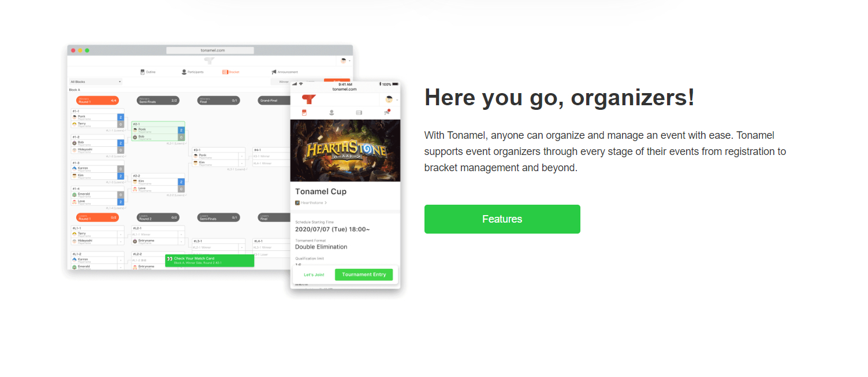The width and height of the screenshot is (868, 377).
Task: Select the mobile bracket icon
Action: click(x=359, y=113)
